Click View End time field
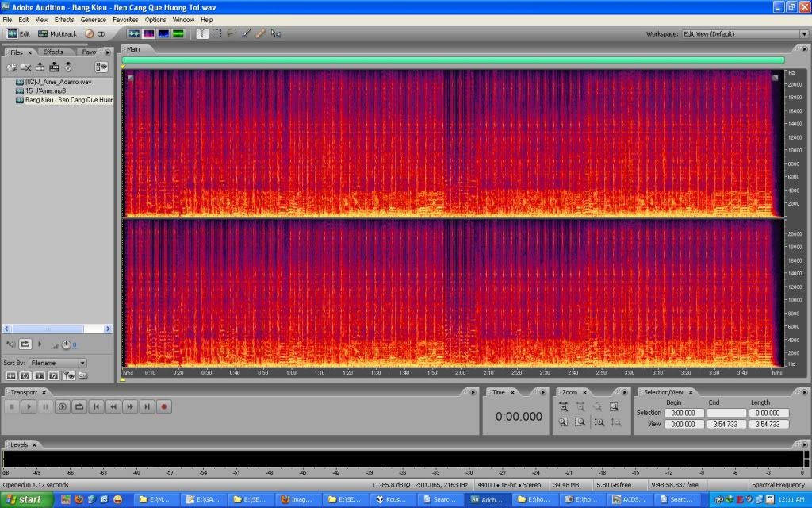Viewport: 812px width, 508px height. (726, 424)
